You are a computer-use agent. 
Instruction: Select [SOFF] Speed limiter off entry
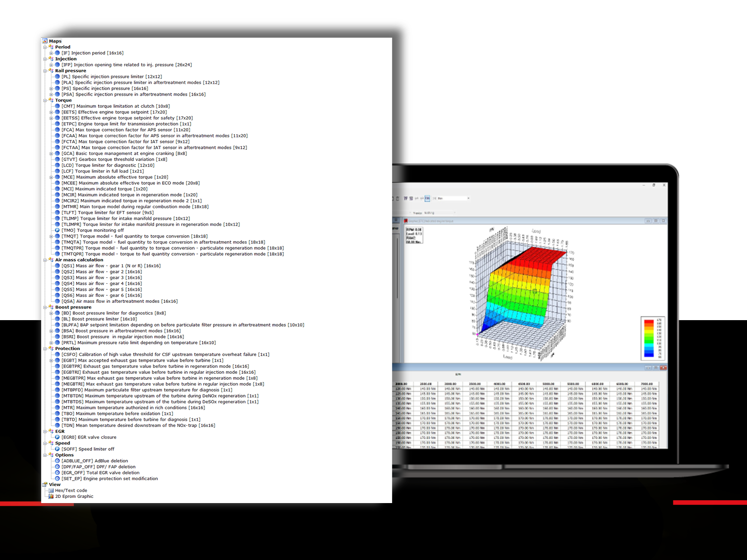point(88,449)
